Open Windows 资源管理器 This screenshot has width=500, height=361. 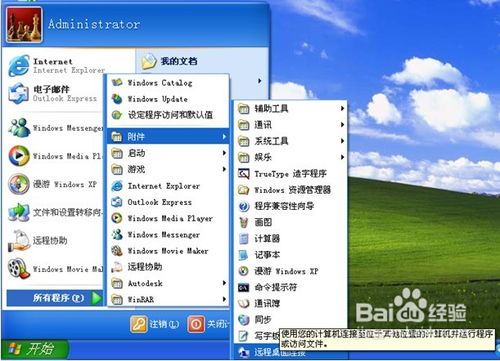pos(291,190)
